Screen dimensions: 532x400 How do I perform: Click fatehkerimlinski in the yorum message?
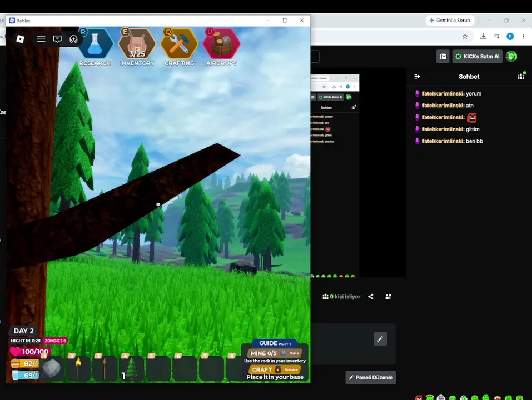442,93
